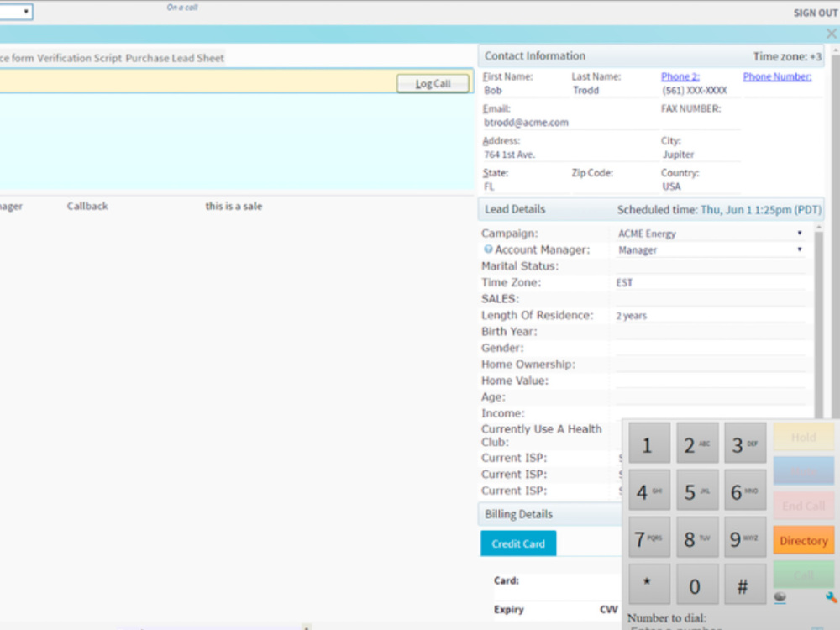Dial digit 5 JKL on the keypad
This screenshot has height=630, width=840.
697,491
